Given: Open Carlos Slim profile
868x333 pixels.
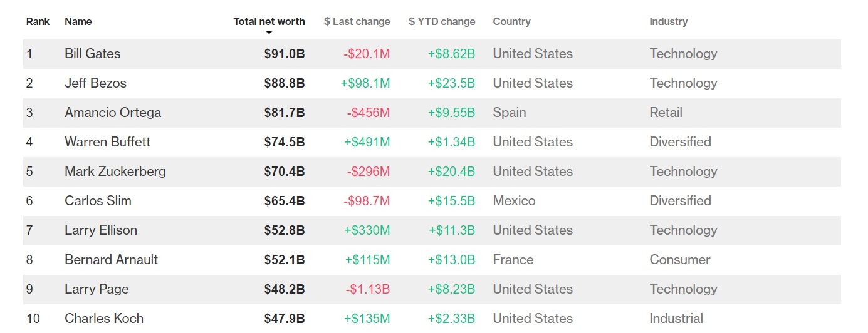Looking at the screenshot, I should click(x=98, y=201).
